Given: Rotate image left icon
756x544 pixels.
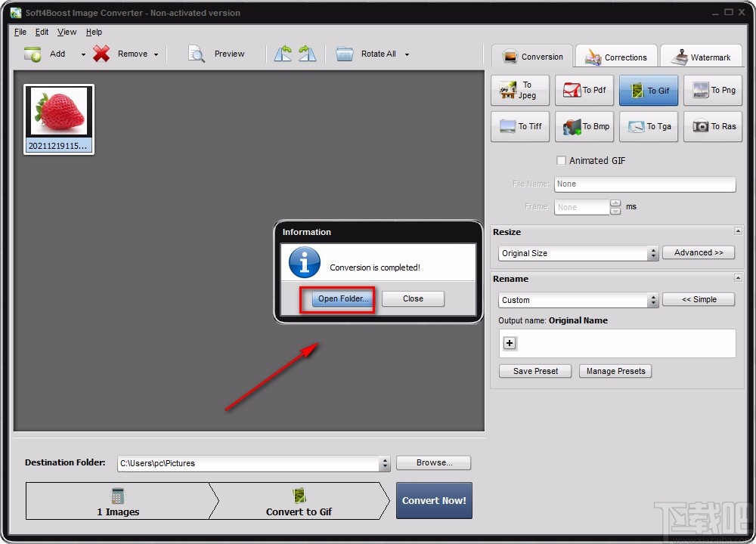Looking at the screenshot, I should pos(283,54).
